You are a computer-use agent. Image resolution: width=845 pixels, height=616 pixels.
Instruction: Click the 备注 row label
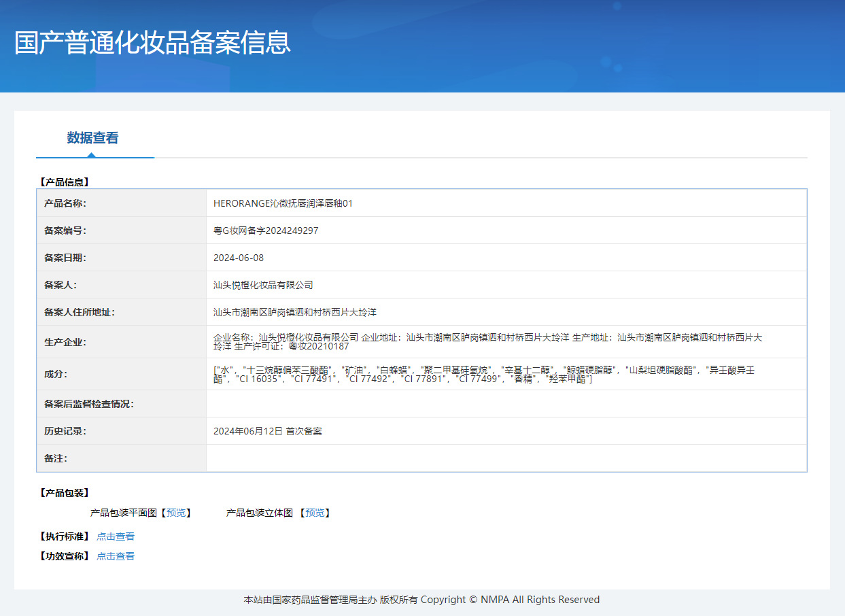coord(56,458)
